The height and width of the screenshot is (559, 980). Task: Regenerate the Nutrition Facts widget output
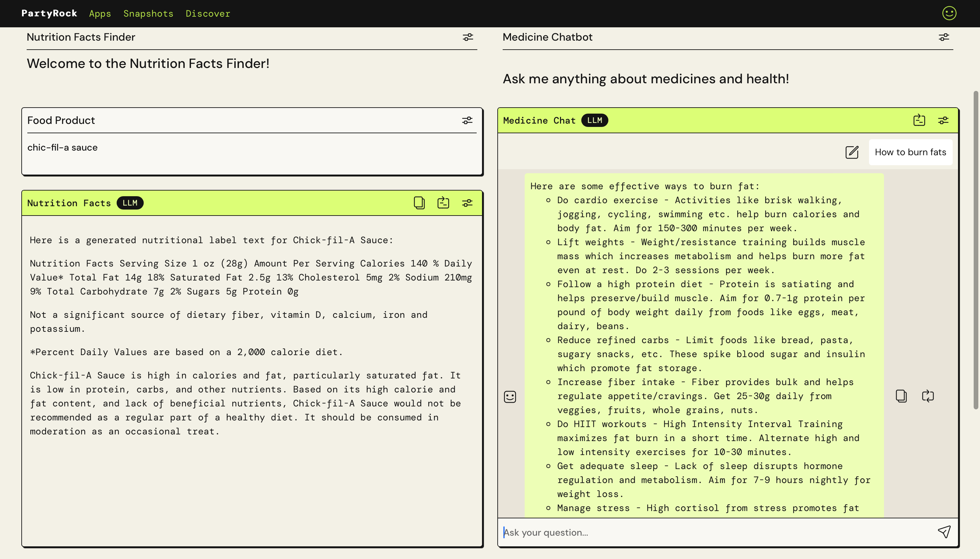coord(443,203)
